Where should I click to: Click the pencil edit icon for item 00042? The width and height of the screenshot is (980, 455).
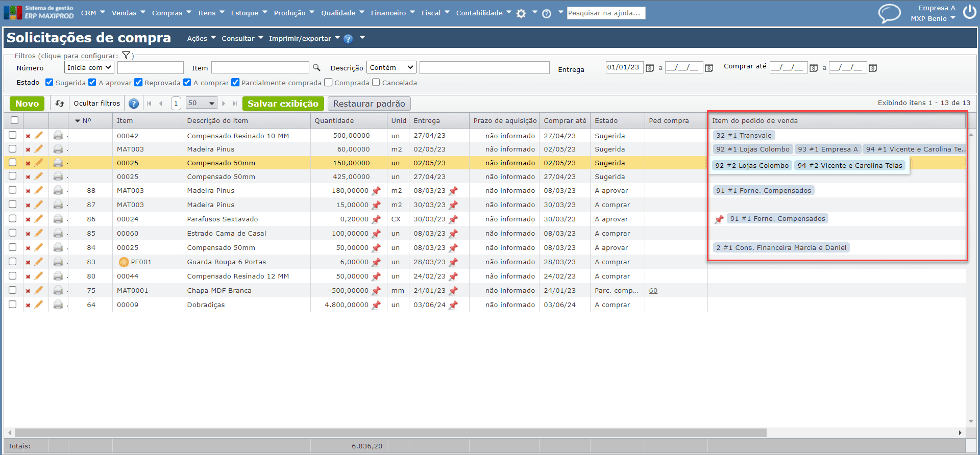coord(39,136)
